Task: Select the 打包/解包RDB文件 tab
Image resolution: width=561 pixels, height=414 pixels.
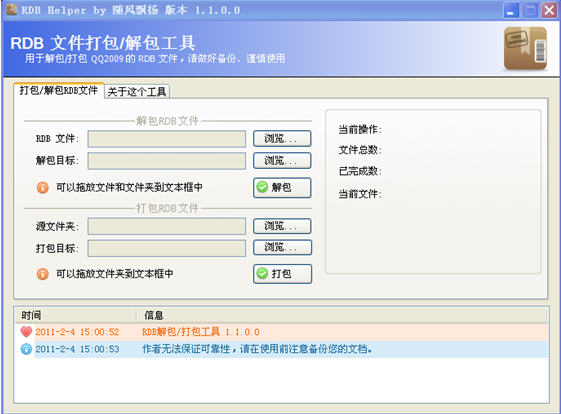Action: tap(59, 90)
